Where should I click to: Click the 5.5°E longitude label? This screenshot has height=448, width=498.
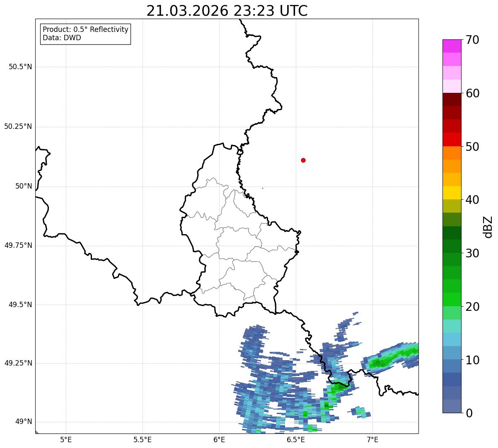[143, 439]
